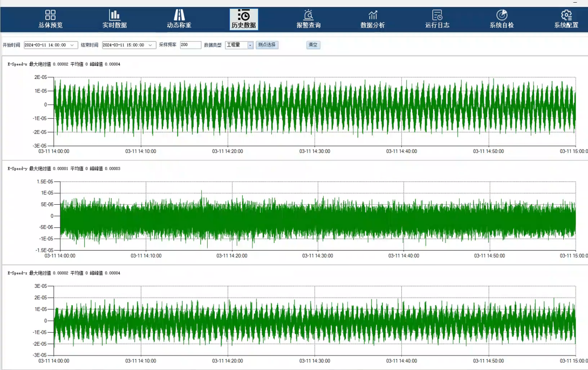588x370 pixels.
Task: Open the 实时数据 real-time data icon
Action: click(114, 15)
